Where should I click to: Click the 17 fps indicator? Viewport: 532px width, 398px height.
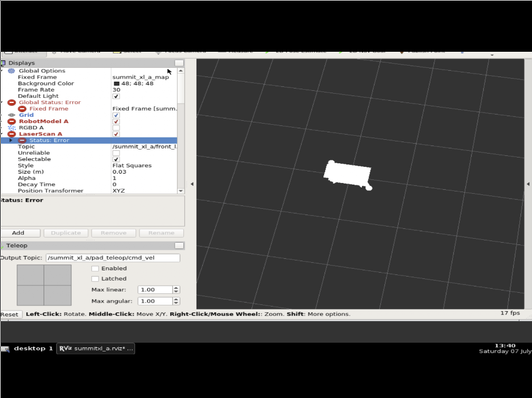(x=510, y=313)
